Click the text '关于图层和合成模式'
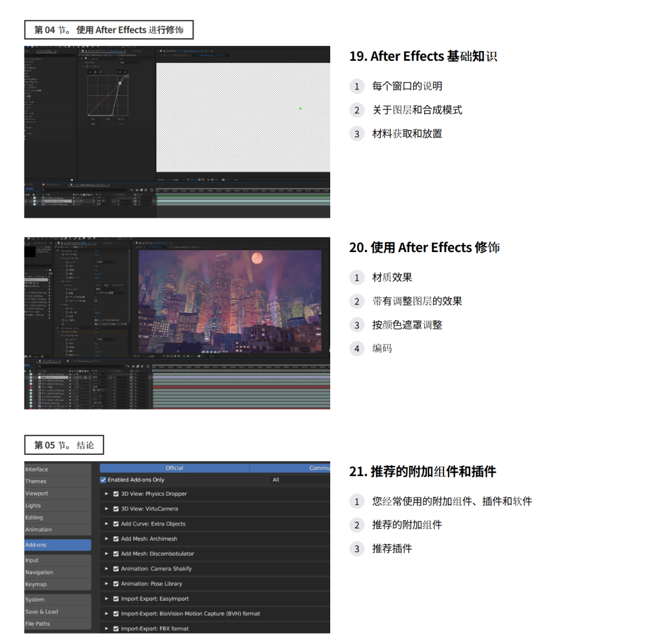The width and height of the screenshot is (663, 644). click(x=418, y=110)
